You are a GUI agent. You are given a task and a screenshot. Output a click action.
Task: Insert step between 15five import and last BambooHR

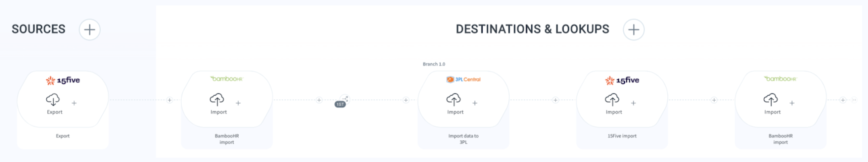(x=714, y=100)
